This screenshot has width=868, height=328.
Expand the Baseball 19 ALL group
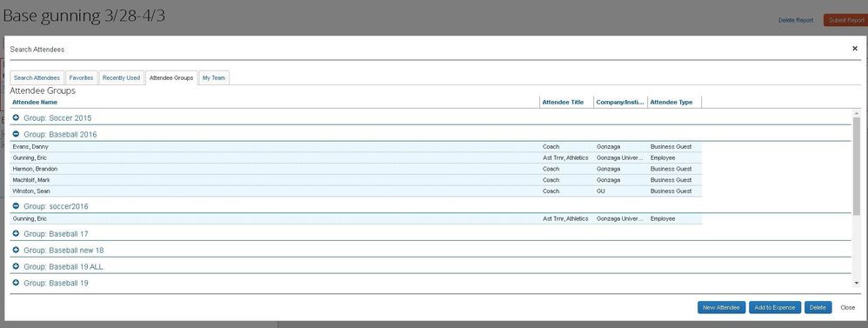(16, 266)
